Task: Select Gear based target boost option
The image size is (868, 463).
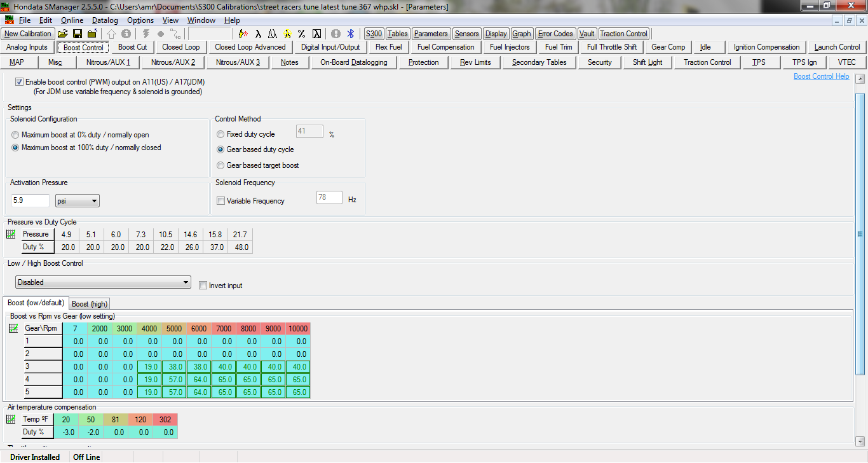Action: pos(220,165)
